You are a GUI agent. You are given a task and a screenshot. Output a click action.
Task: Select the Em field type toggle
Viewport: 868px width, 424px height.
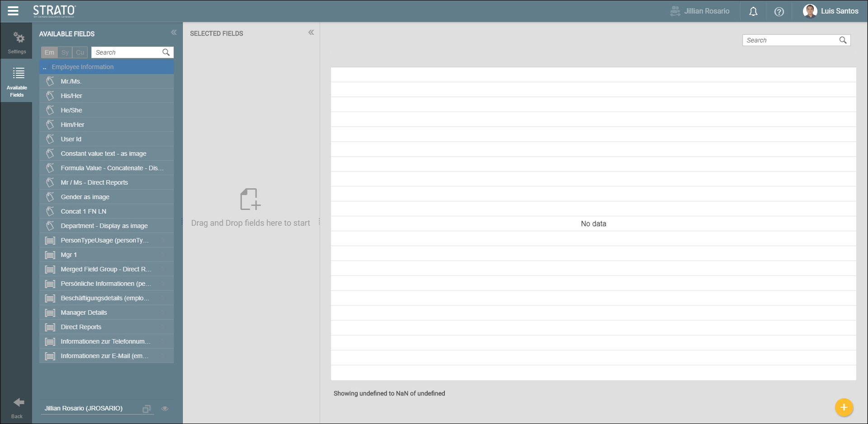[49, 52]
